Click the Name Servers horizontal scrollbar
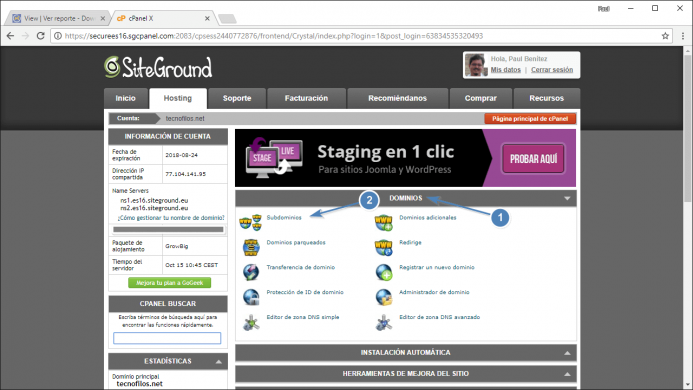 point(168,229)
